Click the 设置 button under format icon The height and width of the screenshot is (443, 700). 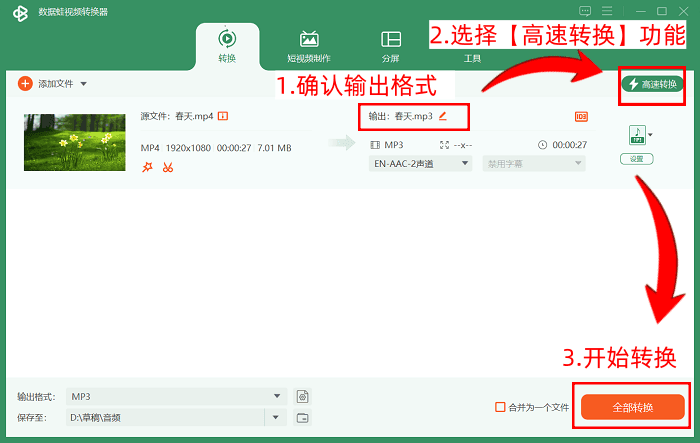click(637, 159)
